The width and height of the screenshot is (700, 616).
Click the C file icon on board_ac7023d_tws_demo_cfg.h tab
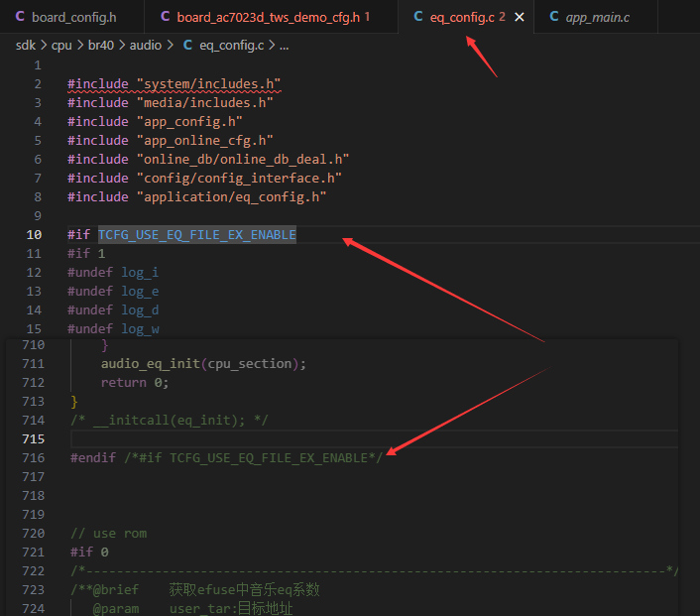(x=165, y=17)
